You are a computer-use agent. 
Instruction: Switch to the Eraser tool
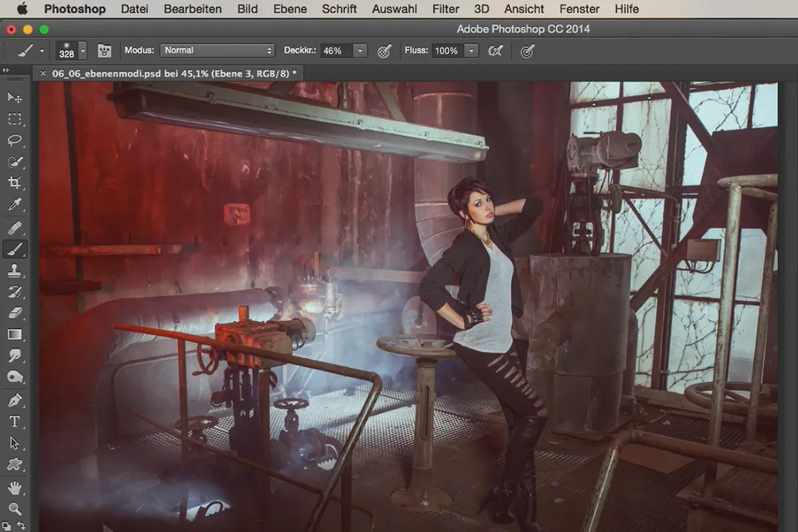click(x=14, y=313)
